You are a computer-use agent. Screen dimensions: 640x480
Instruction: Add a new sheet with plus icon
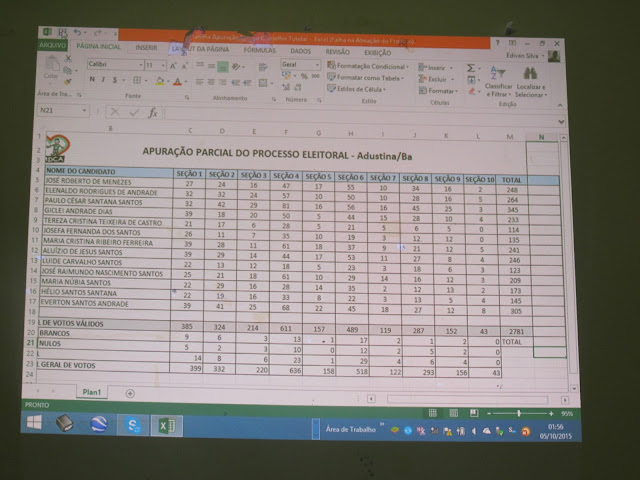[x=130, y=393]
